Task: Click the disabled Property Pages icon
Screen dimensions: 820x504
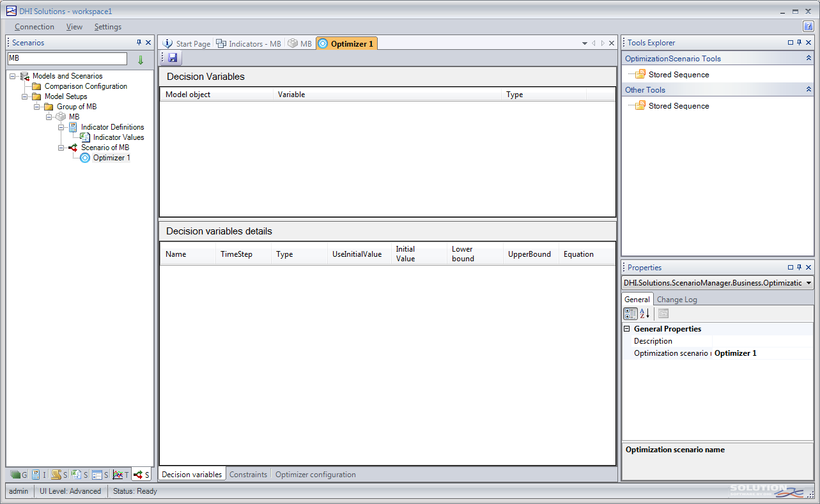Action: click(663, 314)
